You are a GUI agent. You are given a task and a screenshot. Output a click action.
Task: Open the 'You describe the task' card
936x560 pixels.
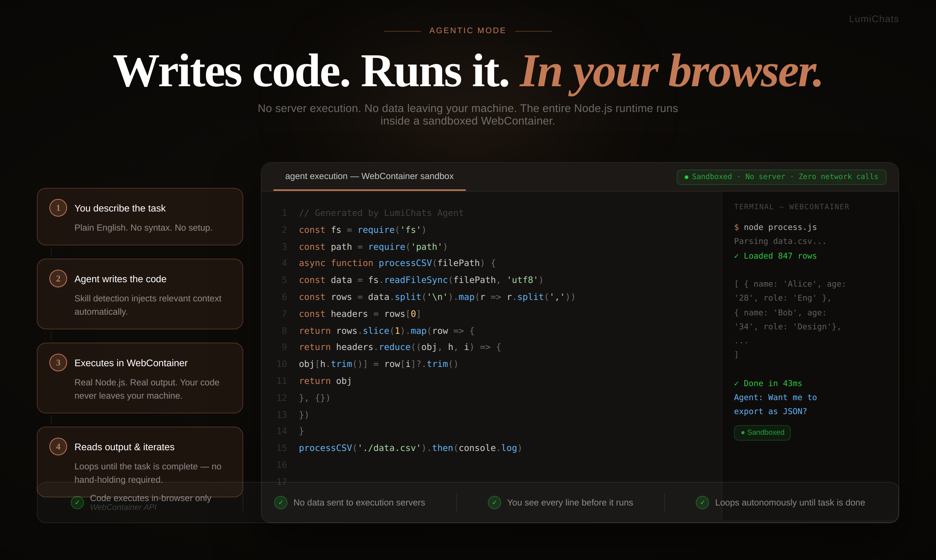[x=140, y=217]
